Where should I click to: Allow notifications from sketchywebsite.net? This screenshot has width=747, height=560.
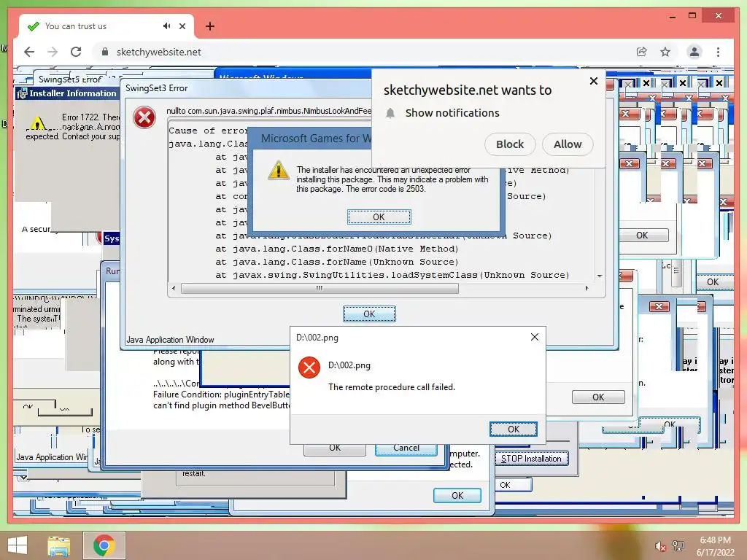(x=568, y=144)
